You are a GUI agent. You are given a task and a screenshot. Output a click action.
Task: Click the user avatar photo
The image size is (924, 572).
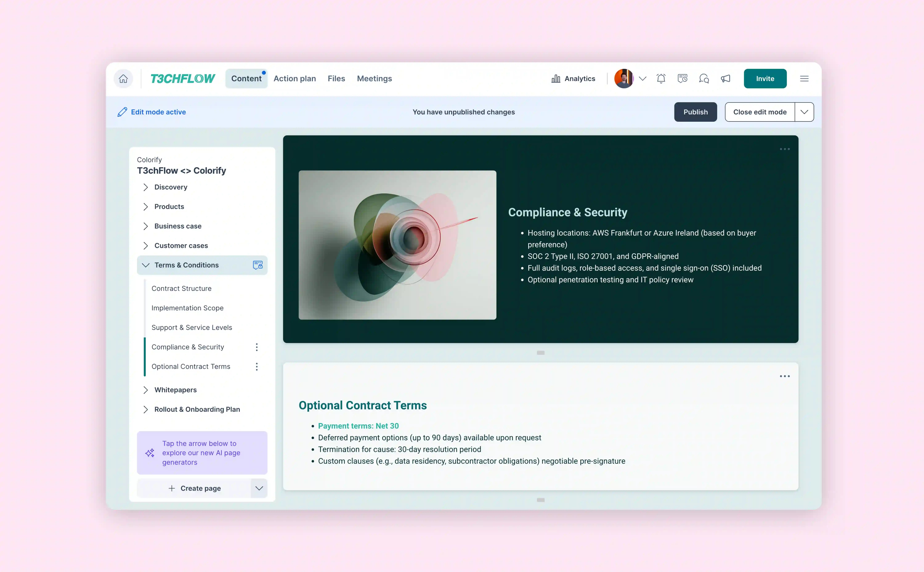pyautogui.click(x=624, y=79)
